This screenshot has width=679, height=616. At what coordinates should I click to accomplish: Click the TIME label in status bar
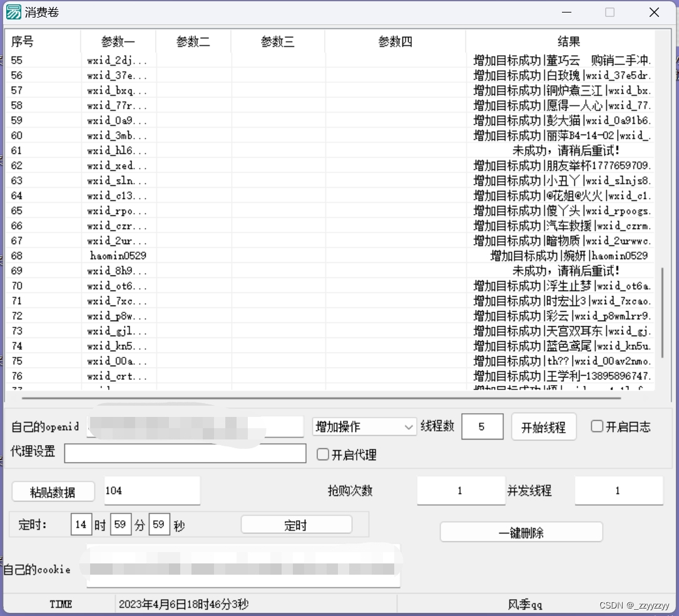coord(61,604)
